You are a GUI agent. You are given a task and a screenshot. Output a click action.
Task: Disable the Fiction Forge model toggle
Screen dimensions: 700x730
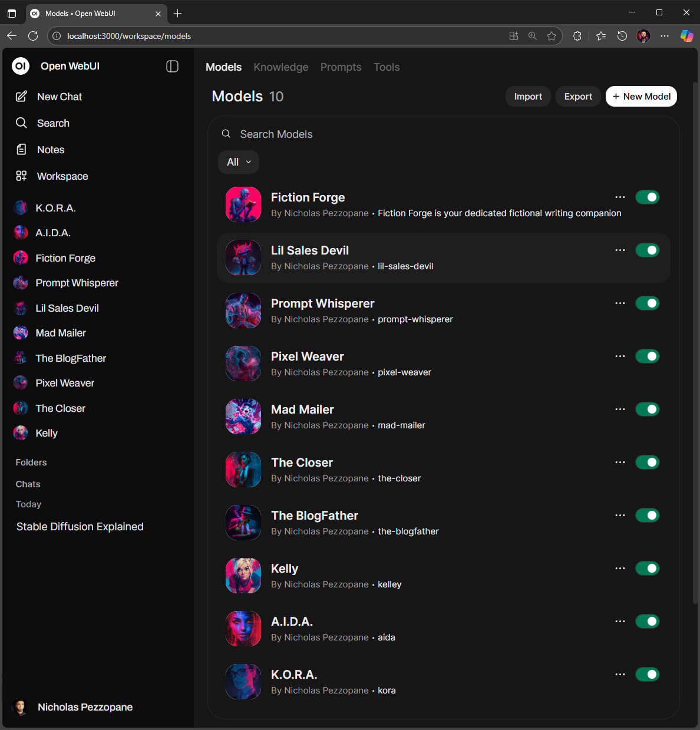[x=647, y=197]
